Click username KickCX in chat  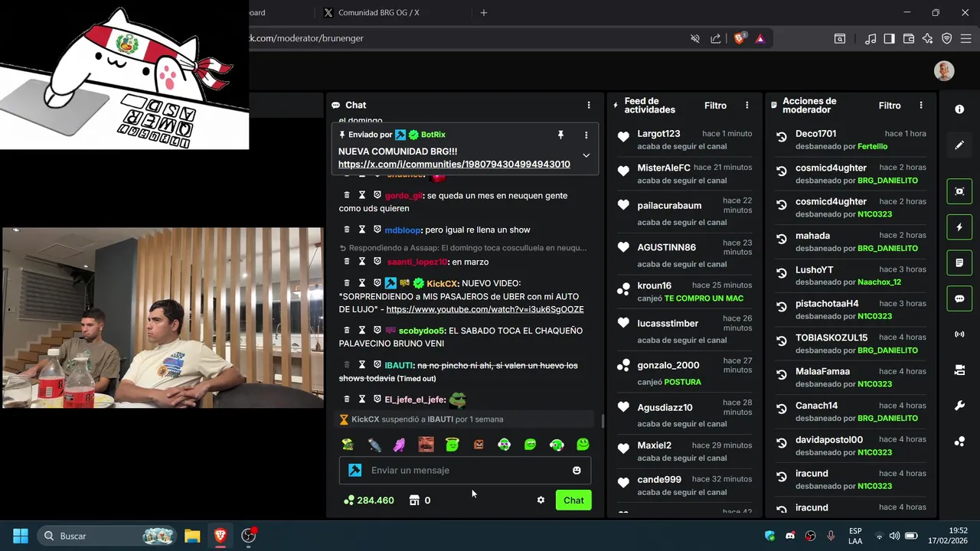point(442,284)
